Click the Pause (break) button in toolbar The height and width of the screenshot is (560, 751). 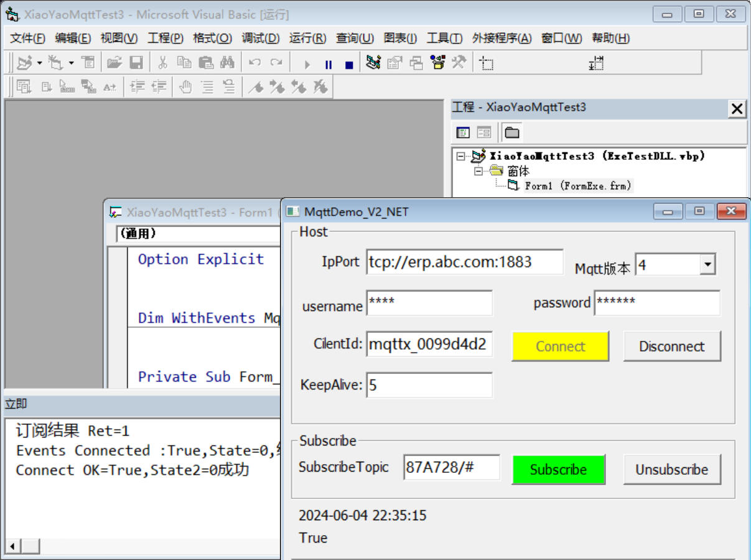pos(329,64)
